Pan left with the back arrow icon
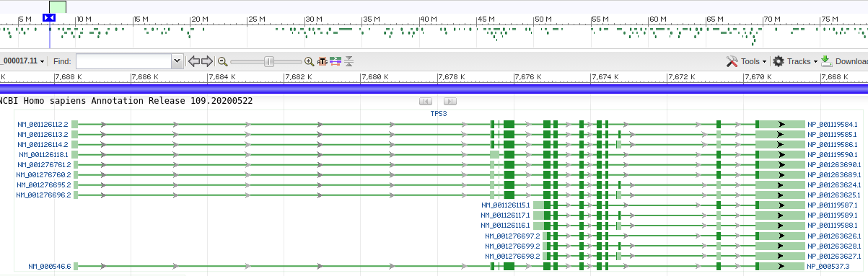The image size is (868, 276). point(193,61)
